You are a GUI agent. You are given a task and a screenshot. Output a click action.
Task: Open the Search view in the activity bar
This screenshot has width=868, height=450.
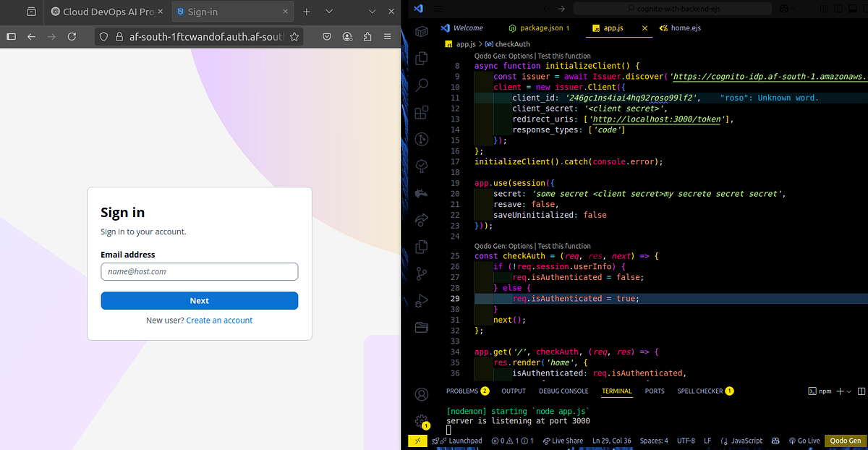coord(422,85)
